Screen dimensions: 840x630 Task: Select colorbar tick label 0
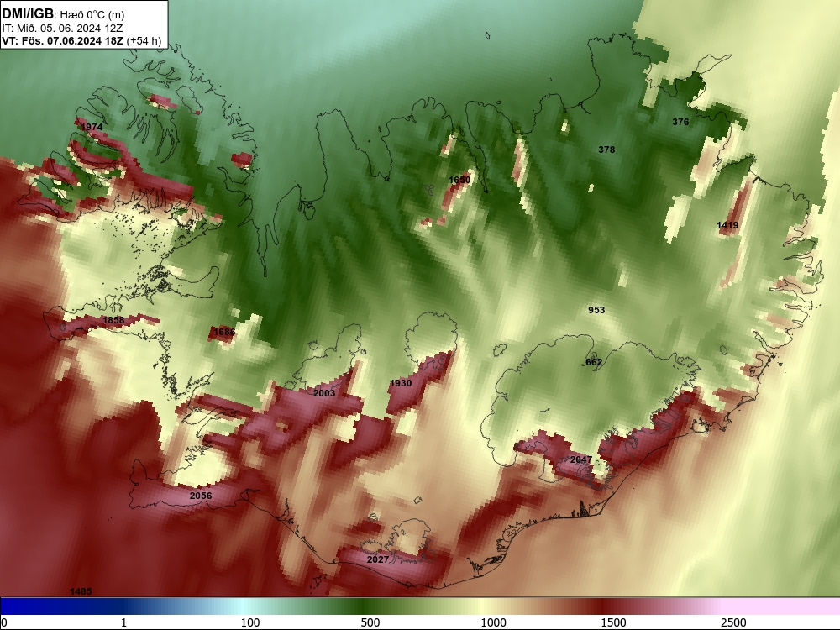point(4,622)
